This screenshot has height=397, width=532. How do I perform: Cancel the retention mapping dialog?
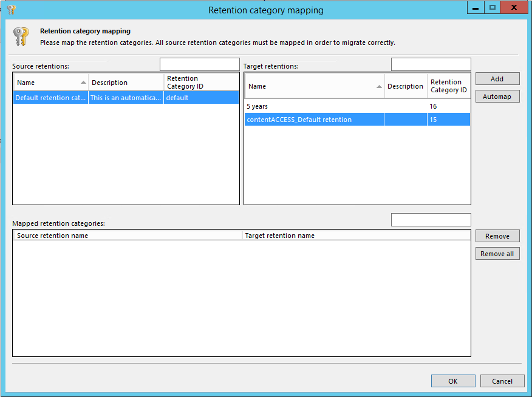pos(502,381)
